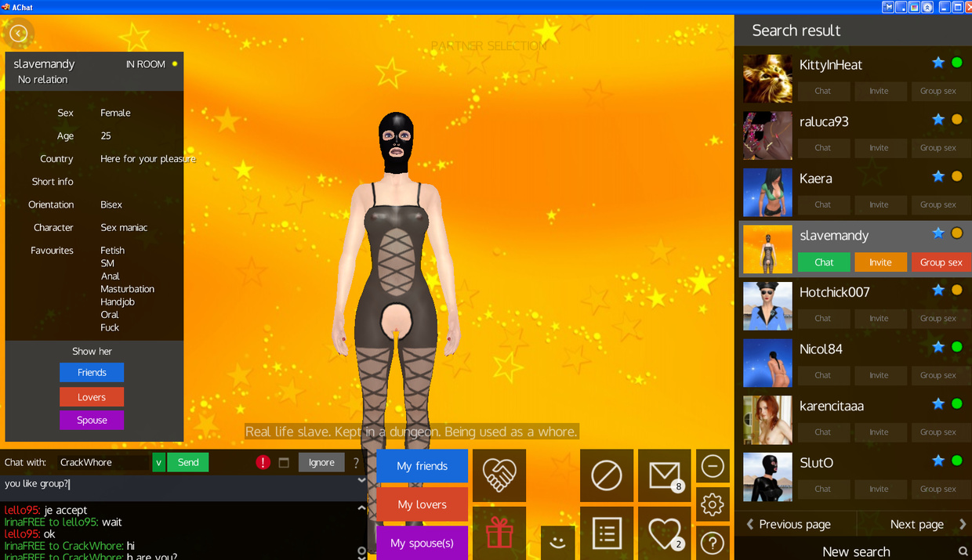Click Chat under KittyInHeat
Screen dimensions: 972x560
point(823,91)
